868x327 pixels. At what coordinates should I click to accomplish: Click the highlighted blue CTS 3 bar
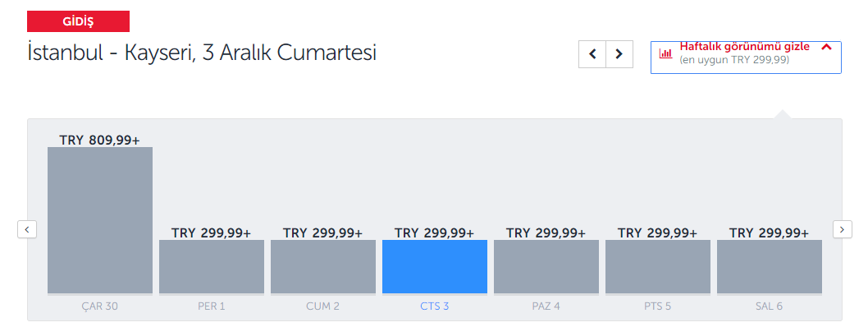(435, 266)
